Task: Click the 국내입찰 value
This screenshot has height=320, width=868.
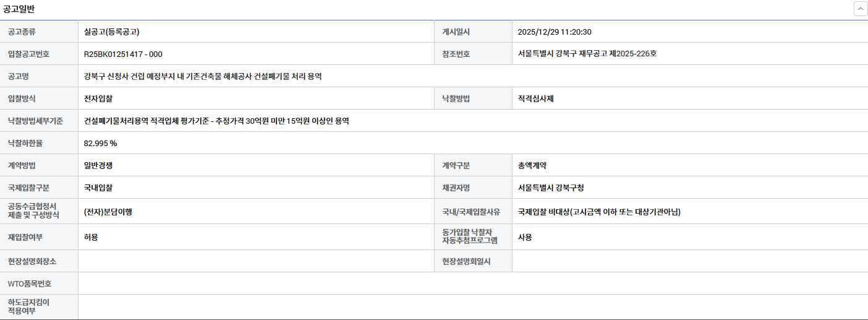Action: click(98, 188)
